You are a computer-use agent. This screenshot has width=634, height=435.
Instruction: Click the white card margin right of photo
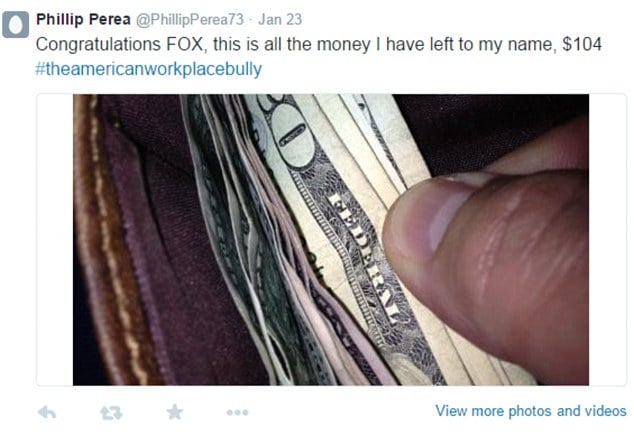(607, 240)
